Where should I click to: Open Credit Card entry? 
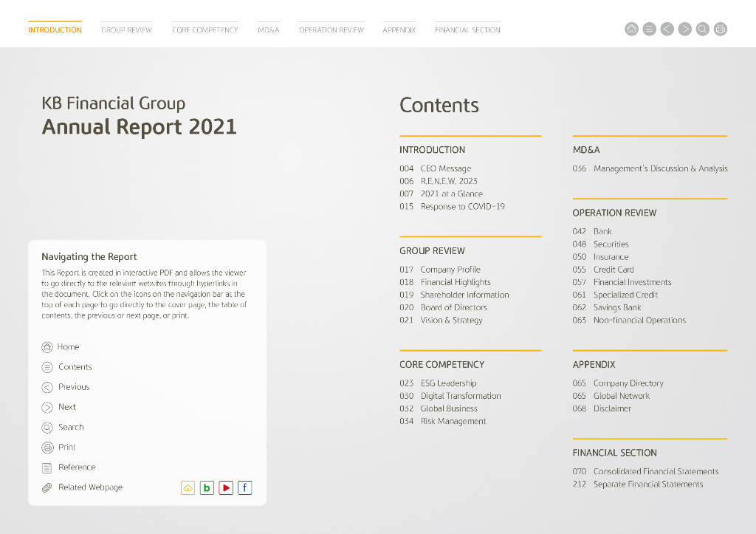pyautogui.click(x=603, y=269)
